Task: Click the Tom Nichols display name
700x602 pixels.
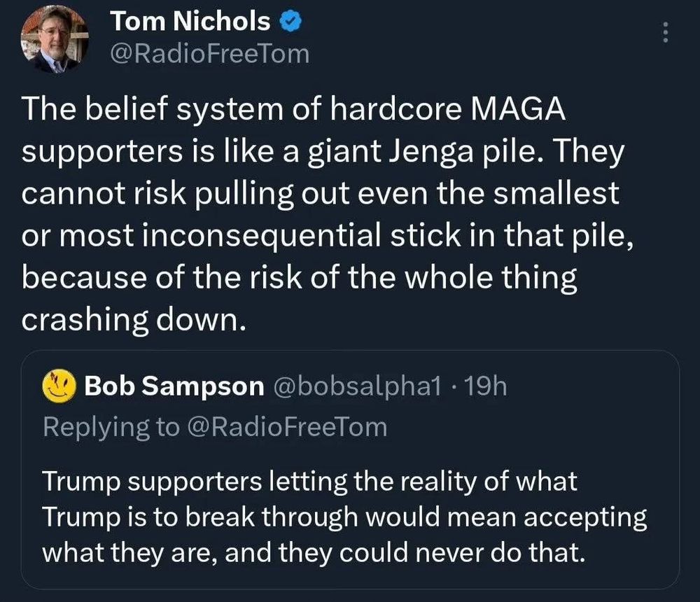Action: 190,22
